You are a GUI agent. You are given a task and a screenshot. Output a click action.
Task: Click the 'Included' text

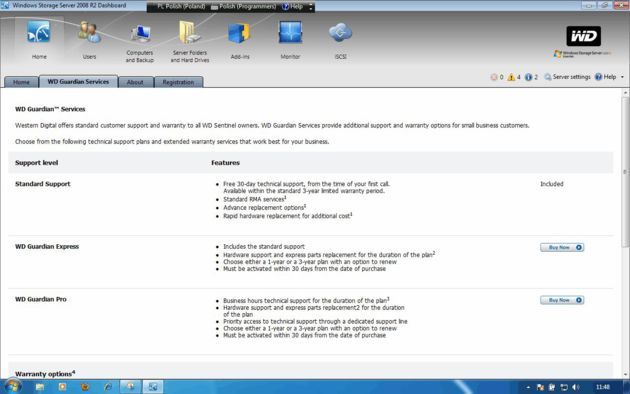(x=552, y=184)
